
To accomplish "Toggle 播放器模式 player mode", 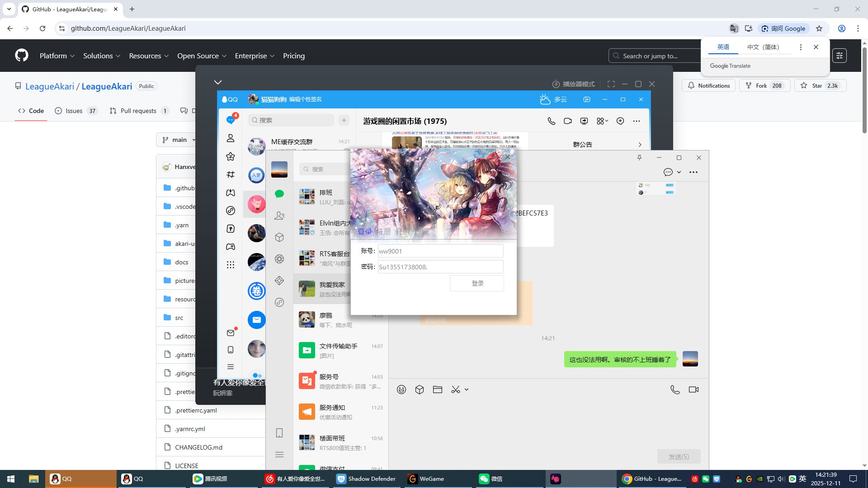I will (573, 84).
